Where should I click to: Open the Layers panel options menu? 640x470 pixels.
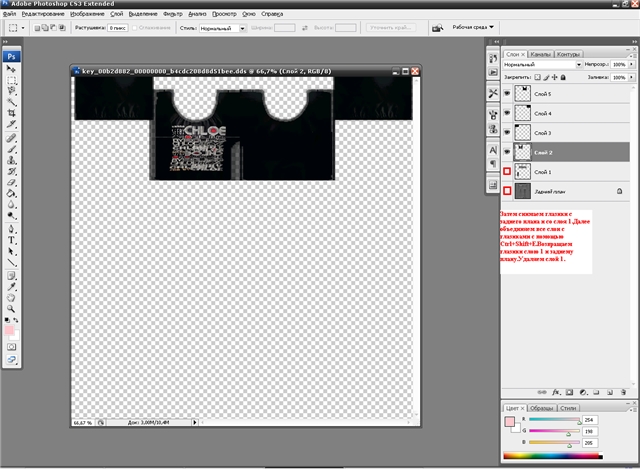tap(632, 55)
